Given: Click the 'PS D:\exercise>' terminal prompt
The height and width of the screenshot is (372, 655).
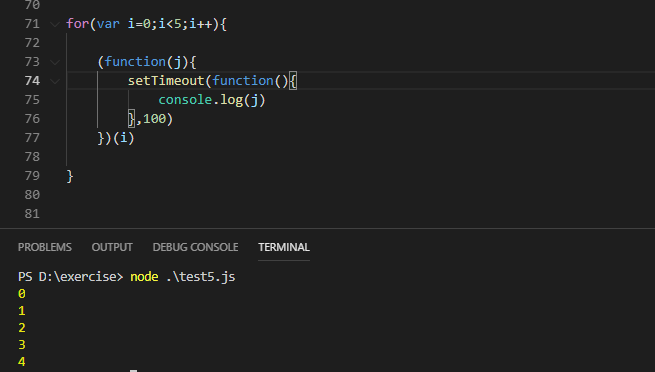Looking at the screenshot, I should tap(71, 277).
